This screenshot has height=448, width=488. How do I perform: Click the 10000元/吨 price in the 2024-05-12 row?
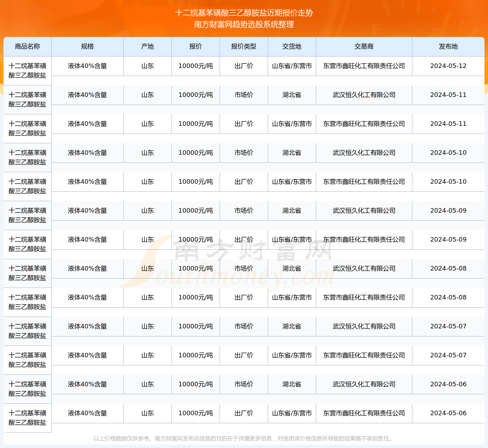point(196,66)
